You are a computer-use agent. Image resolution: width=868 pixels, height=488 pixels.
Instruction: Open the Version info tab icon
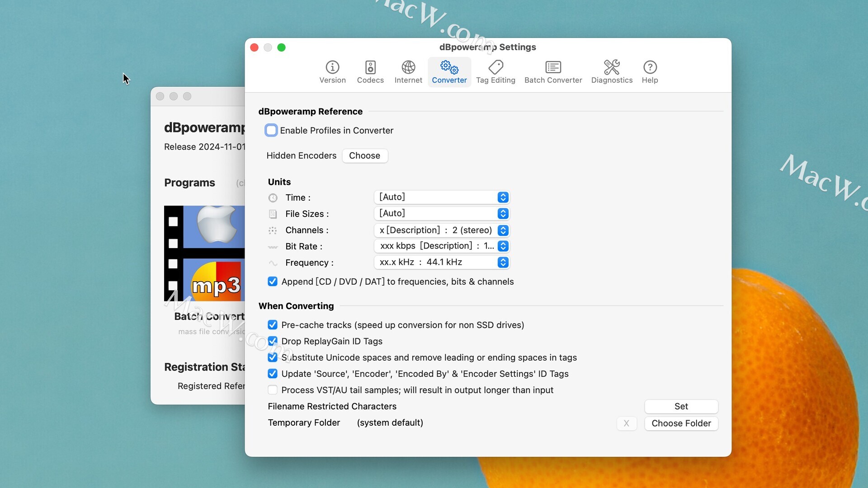pyautogui.click(x=332, y=67)
